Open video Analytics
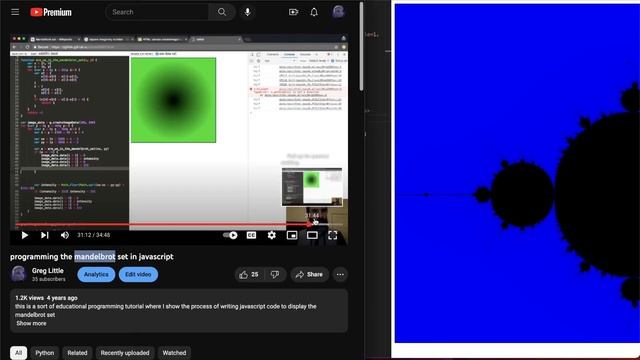Image resolution: width=640 pixels, height=360 pixels. pos(96,274)
